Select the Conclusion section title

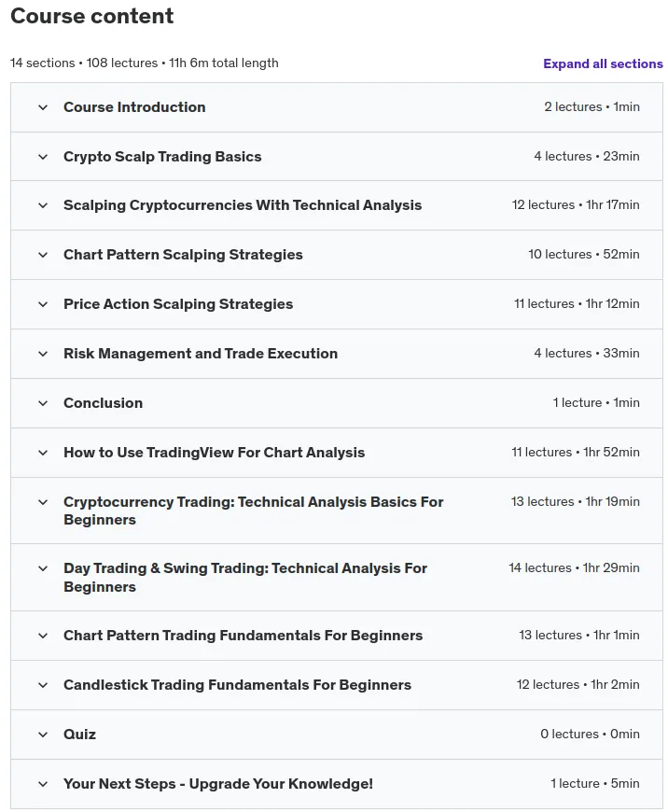pos(103,403)
